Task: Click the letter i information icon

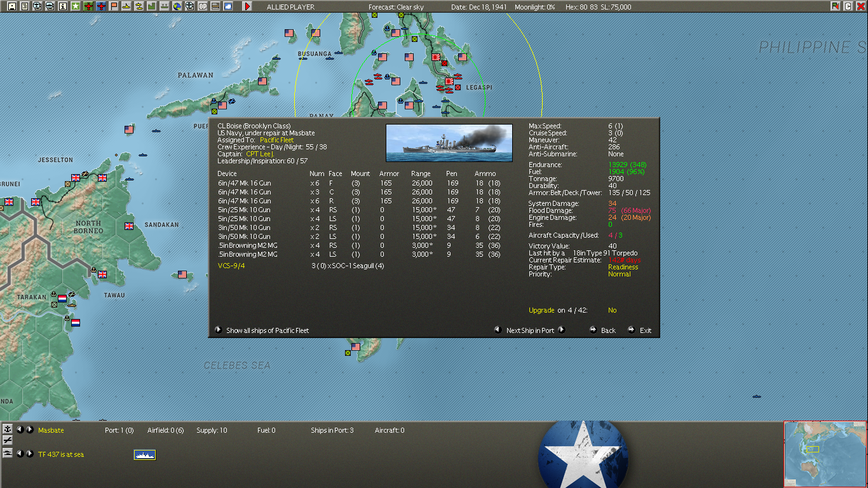Action: click(62, 6)
